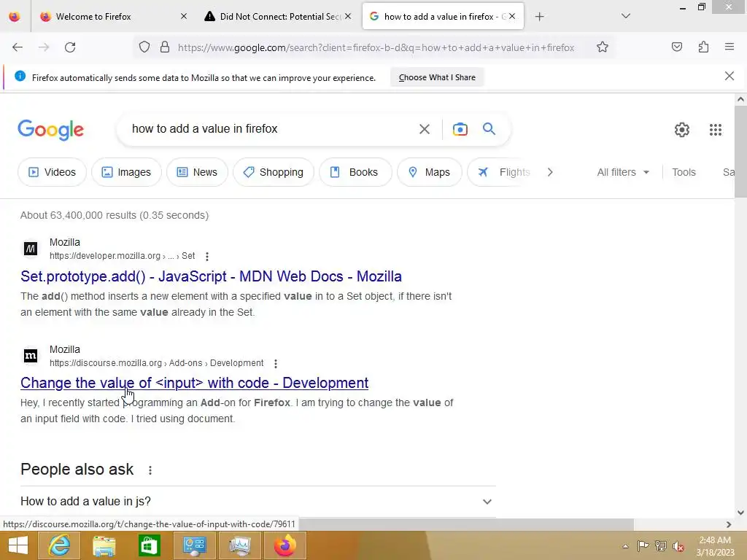
Task: Close the Did Not Connect tab
Action: (348, 17)
